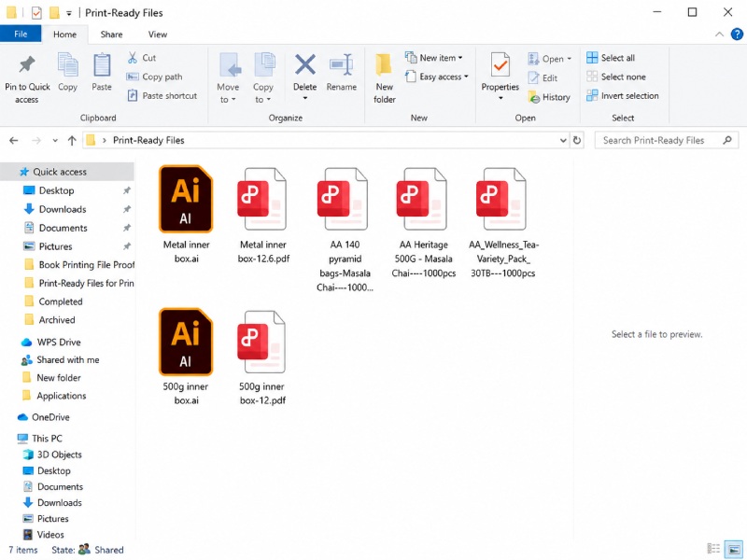The width and height of the screenshot is (747, 560).
Task: Open the File tab
Action: 21,34
